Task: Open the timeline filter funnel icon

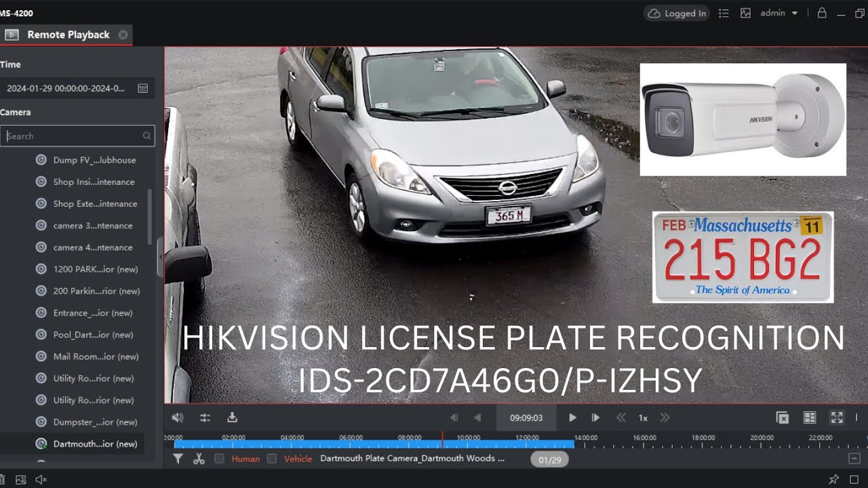Action: 178,459
